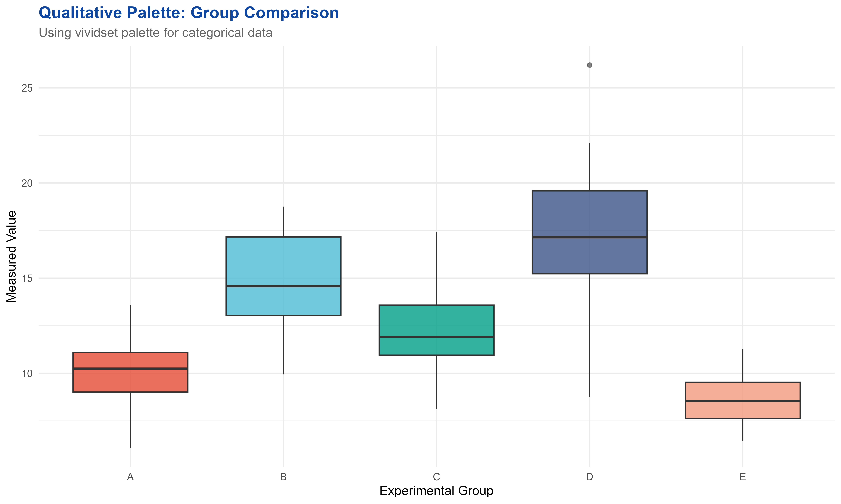The width and height of the screenshot is (841, 504).
Task: Click the chart title 'Qualitative Palette: Group Comparison'
Action: pos(189,13)
